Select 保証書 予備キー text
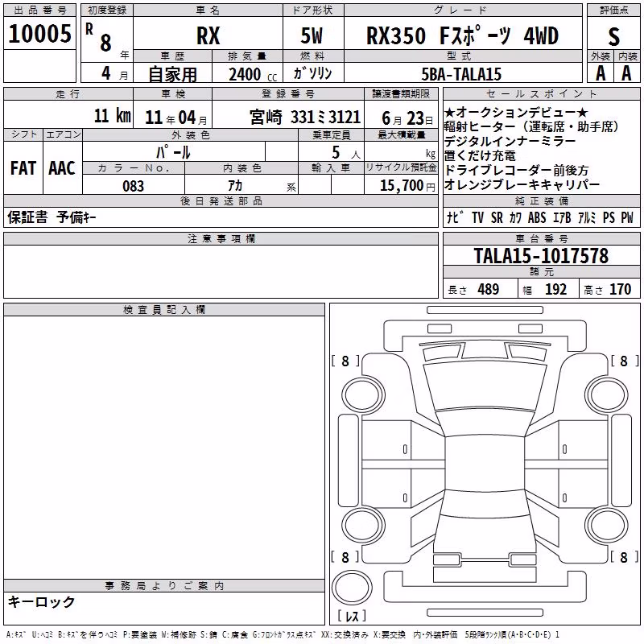Screen dimensions: 644x644 point(52,217)
